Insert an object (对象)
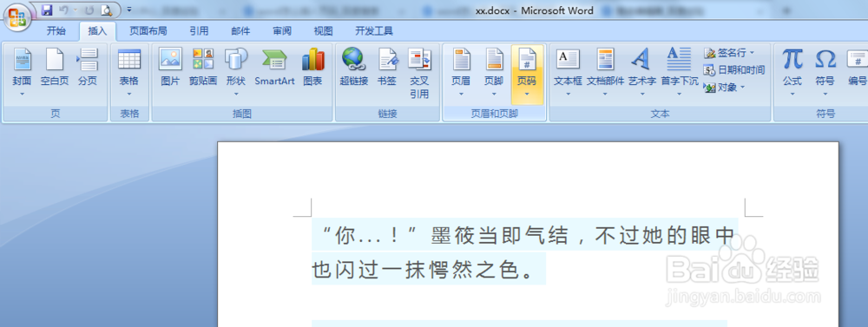Image resolution: width=868 pixels, height=327 pixels. (x=725, y=87)
